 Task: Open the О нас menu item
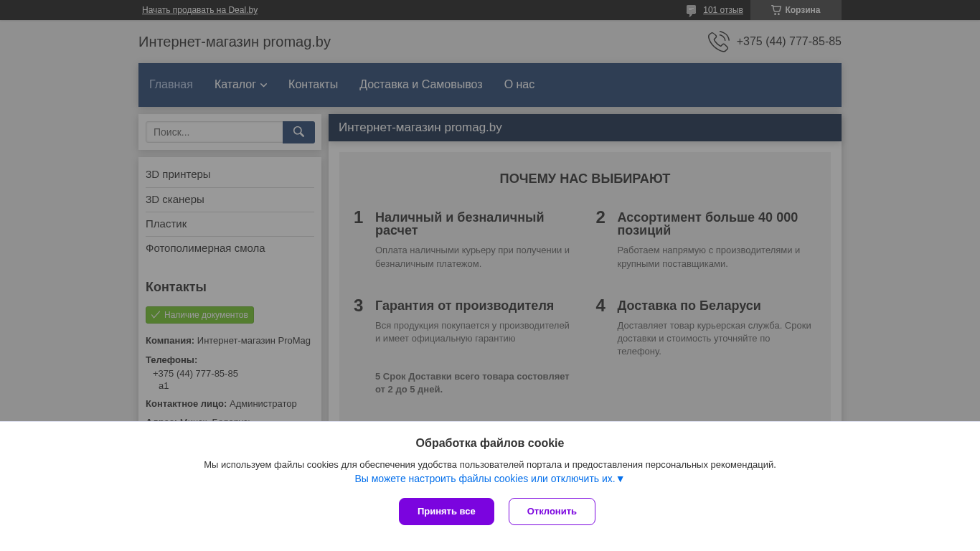pos(519,85)
